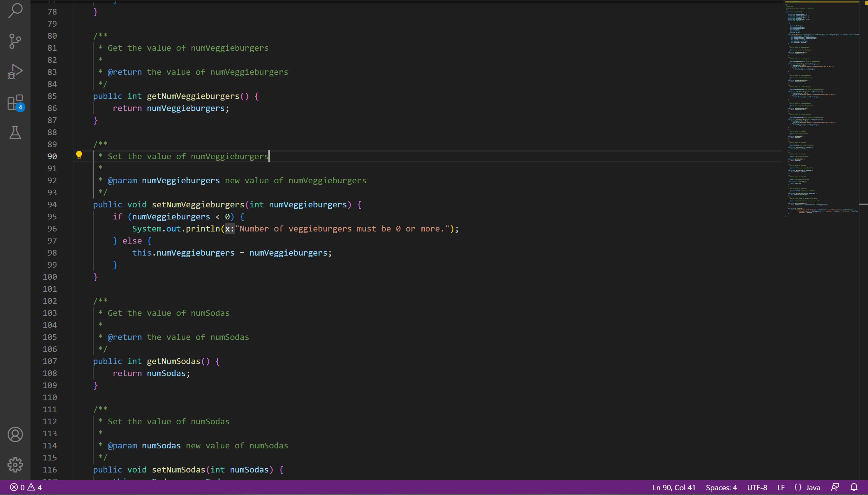This screenshot has height=495, width=868.
Task: Click the feedback icon in the status bar
Action: (x=835, y=487)
